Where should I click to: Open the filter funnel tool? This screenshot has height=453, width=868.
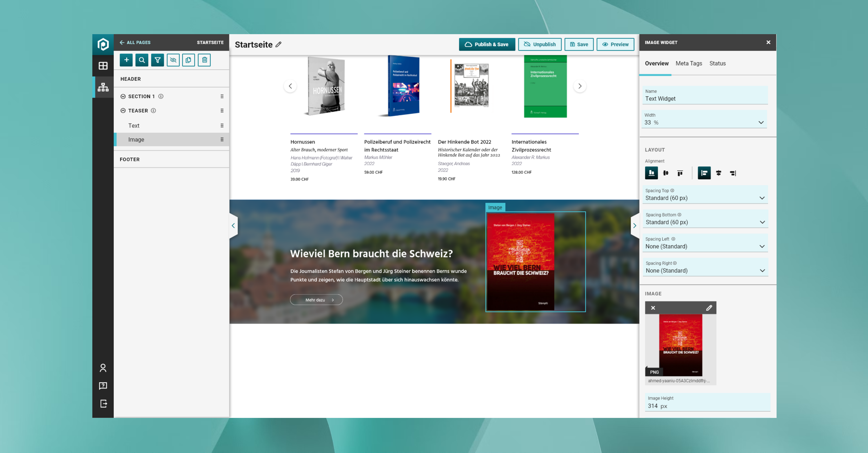(157, 60)
